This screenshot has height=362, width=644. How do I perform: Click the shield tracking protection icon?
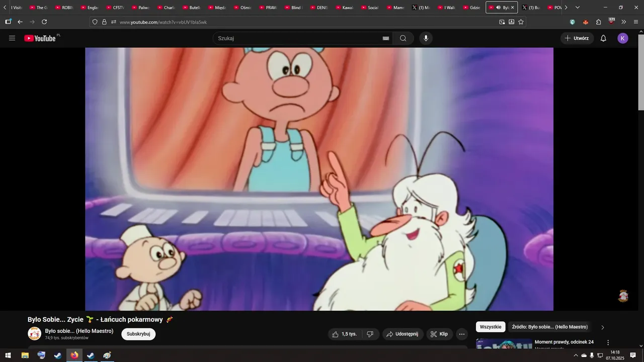[x=95, y=22]
